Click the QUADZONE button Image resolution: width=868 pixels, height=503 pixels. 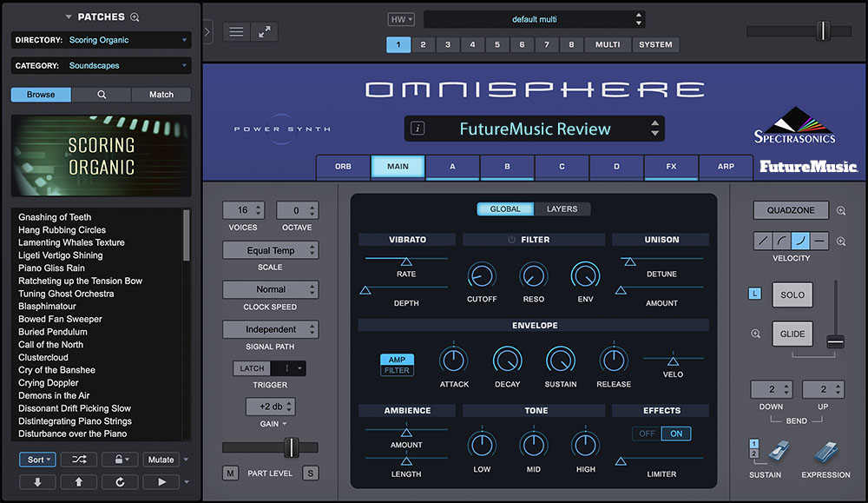[791, 210]
